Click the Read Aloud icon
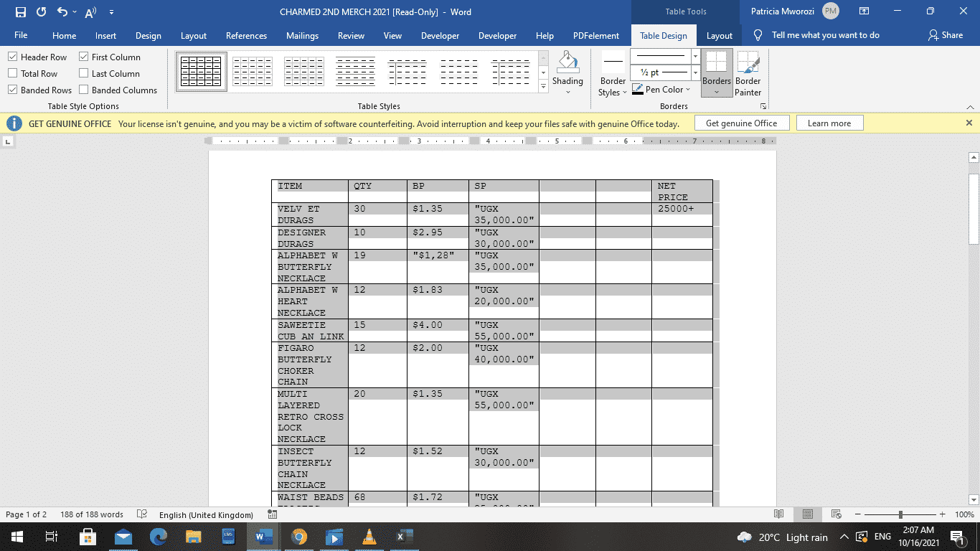The height and width of the screenshot is (551, 980). (x=88, y=11)
